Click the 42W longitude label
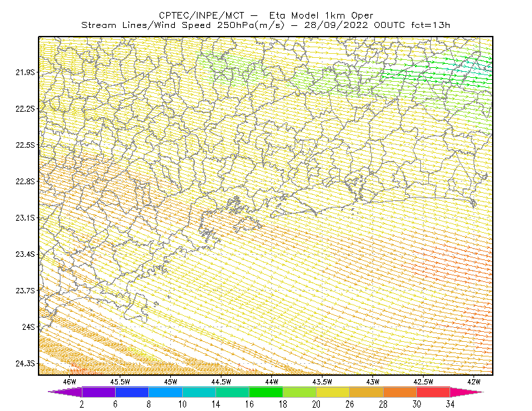The image size is (532, 411). coord(473,382)
